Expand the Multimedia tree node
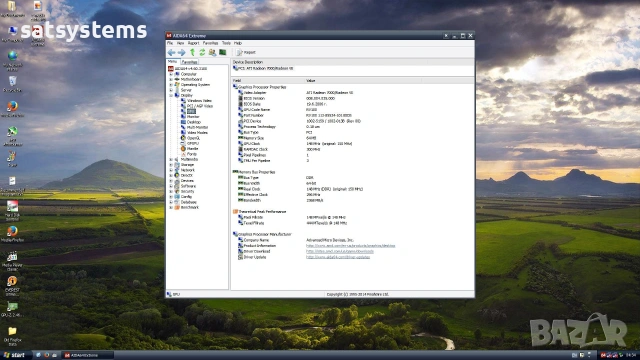This screenshot has height=360, width=640. [171, 160]
